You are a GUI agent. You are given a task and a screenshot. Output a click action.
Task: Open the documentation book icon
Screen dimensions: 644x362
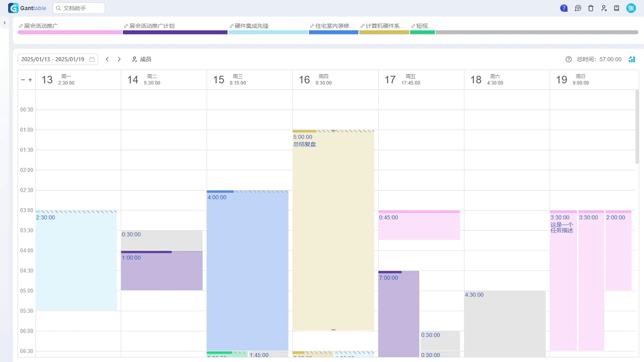[x=617, y=8]
